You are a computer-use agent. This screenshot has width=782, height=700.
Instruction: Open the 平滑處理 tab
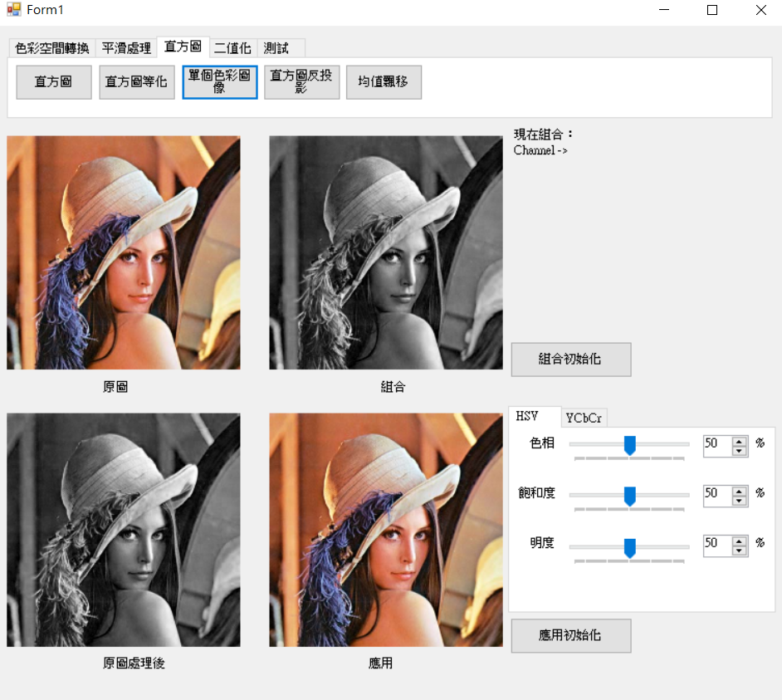126,48
